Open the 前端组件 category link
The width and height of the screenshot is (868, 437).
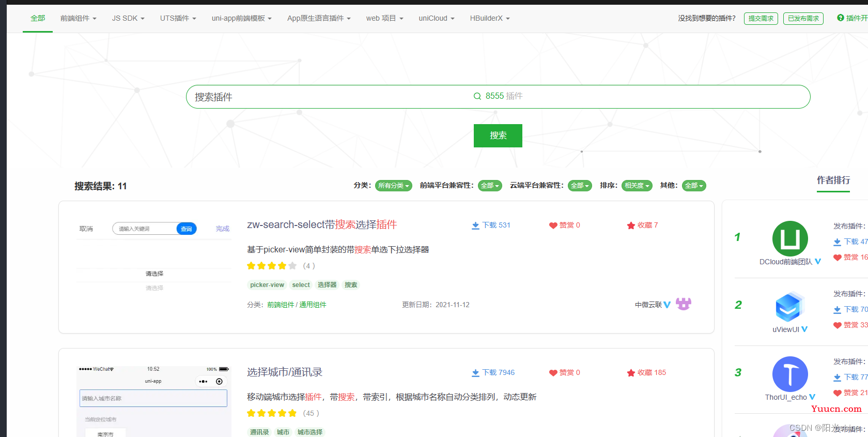[x=281, y=305]
